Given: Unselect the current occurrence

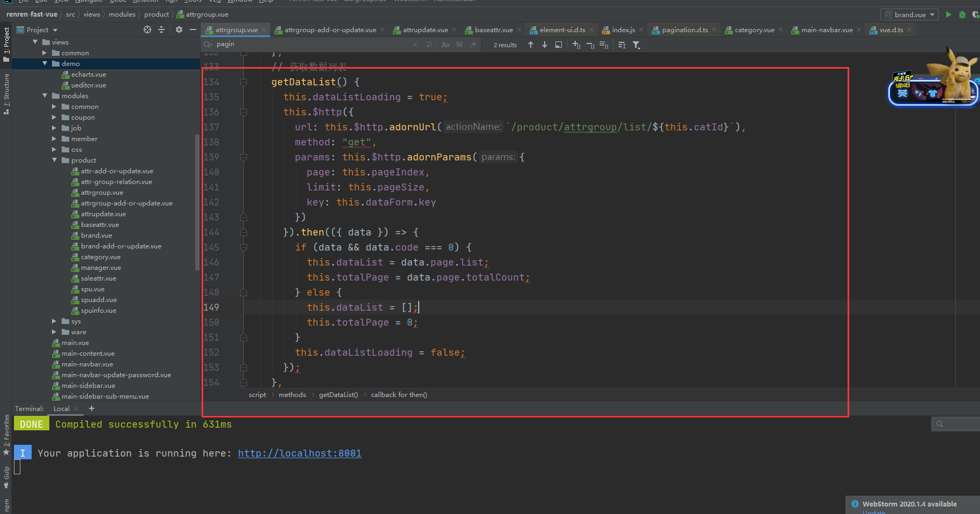Looking at the screenshot, I should tap(590, 45).
